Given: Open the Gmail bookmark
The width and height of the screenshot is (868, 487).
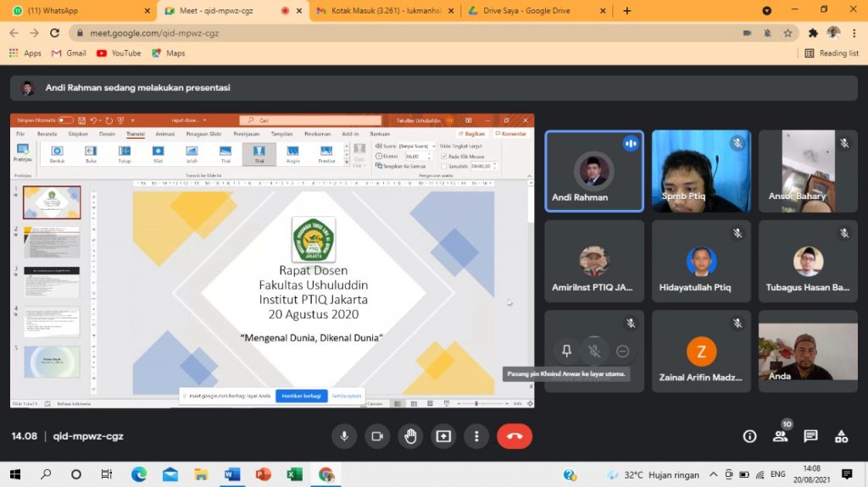Looking at the screenshot, I should click(70, 53).
